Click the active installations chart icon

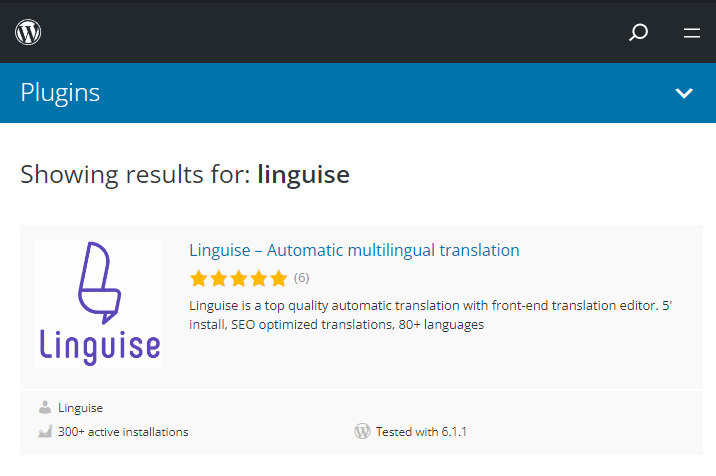45,432
